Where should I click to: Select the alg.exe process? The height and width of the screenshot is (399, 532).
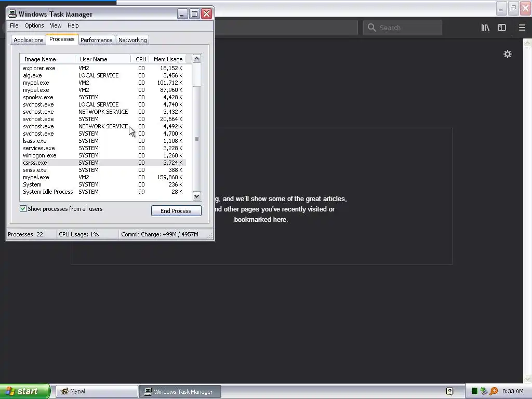[103, 75]
